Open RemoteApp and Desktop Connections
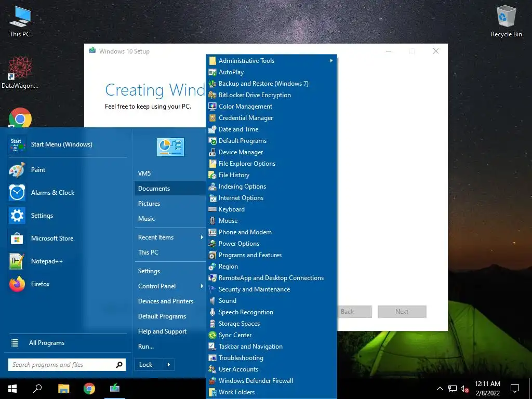The image size is (532, 399). pos(271,278)
